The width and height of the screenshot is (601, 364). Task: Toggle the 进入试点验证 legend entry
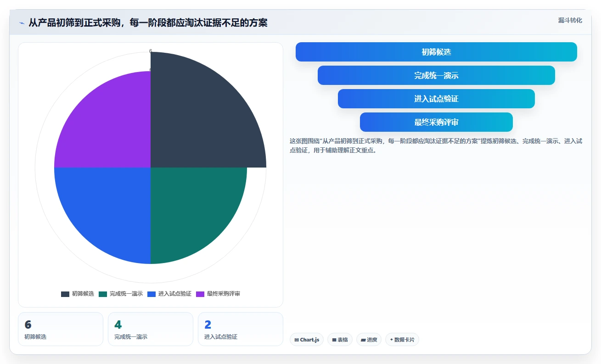tap(169, 294)
